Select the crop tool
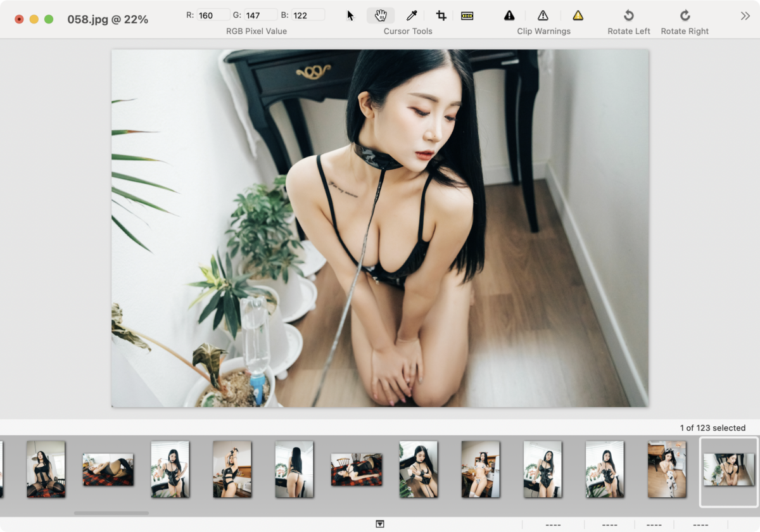This screenshot has width=760, height=532. (441, 15)
